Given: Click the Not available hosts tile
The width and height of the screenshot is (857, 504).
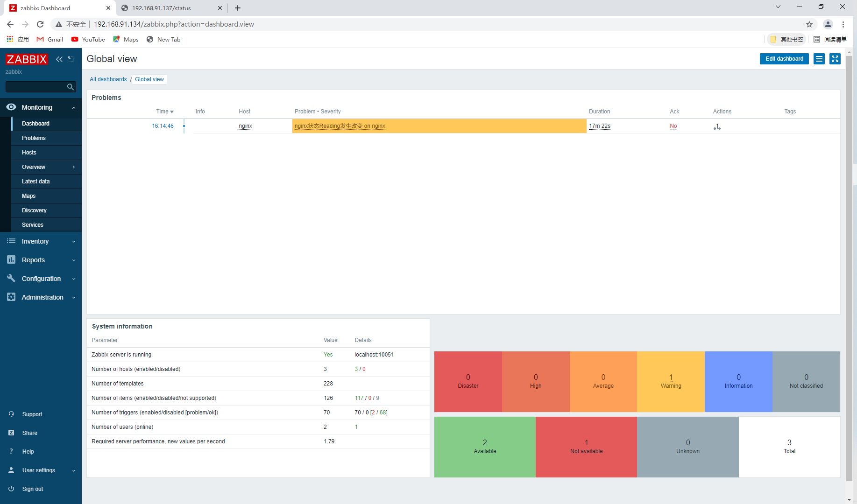Looking at the screenshot, I should pos(586,447).
